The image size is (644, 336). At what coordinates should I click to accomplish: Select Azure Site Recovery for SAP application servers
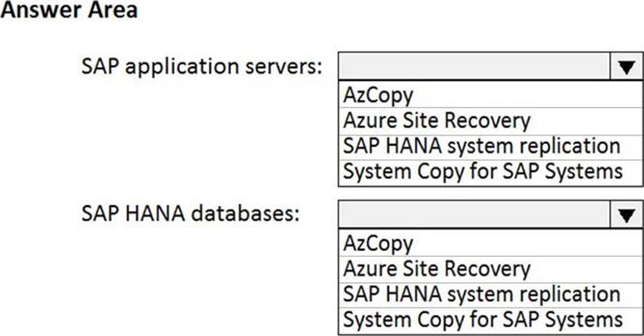pyautogui.click(x=436, y=120)
